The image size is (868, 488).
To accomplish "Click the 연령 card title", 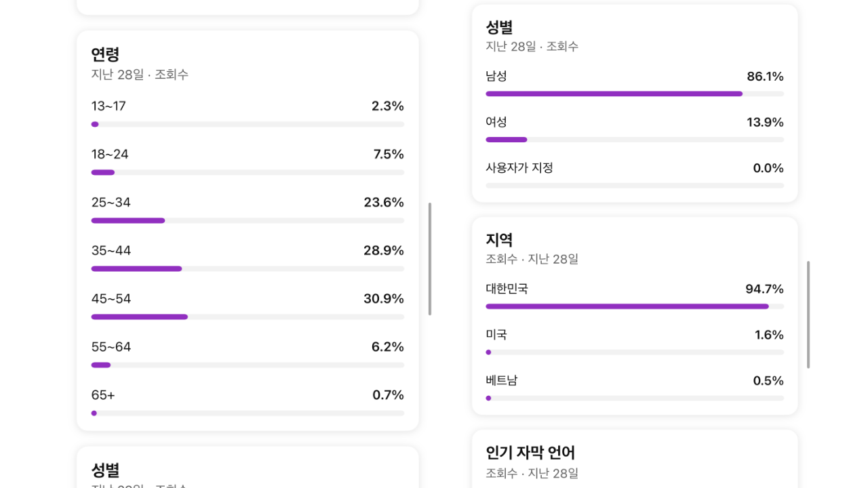I will click(x=105, y=54).
